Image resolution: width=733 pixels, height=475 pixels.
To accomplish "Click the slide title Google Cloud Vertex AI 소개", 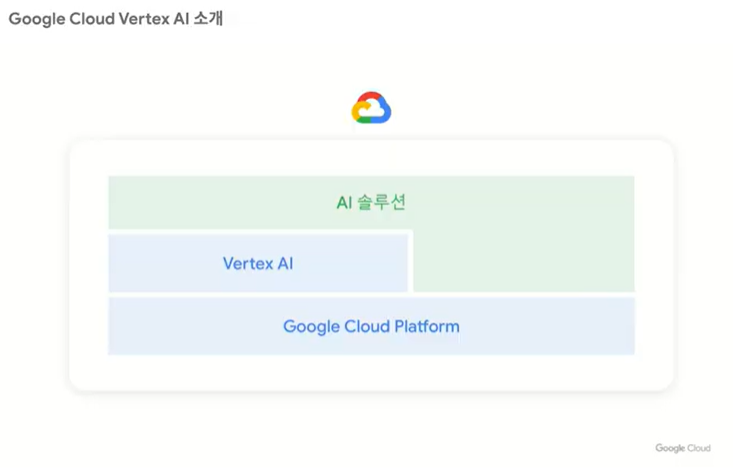I will [116, 19].
